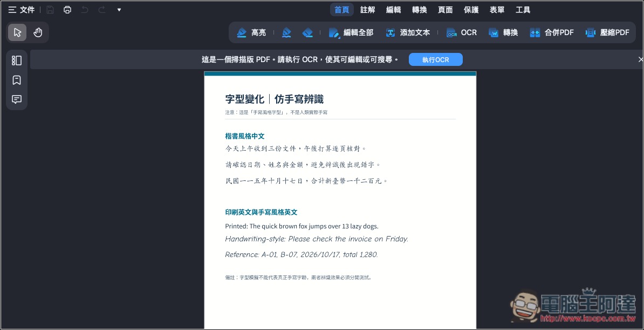Open the 文件 hamburger menu
This screenshot has height=330, width=644.
coord(22,10)
